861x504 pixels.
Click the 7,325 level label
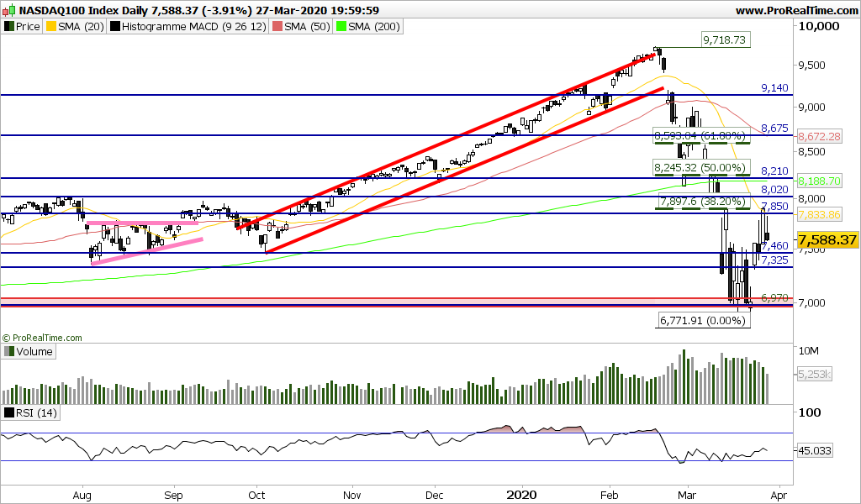[x=774, y=260]
